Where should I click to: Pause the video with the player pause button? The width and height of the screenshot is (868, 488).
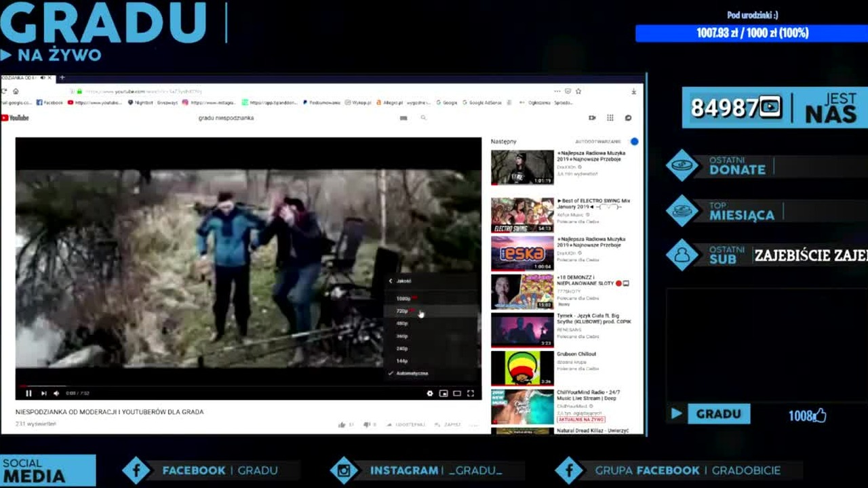click(28, 393)
